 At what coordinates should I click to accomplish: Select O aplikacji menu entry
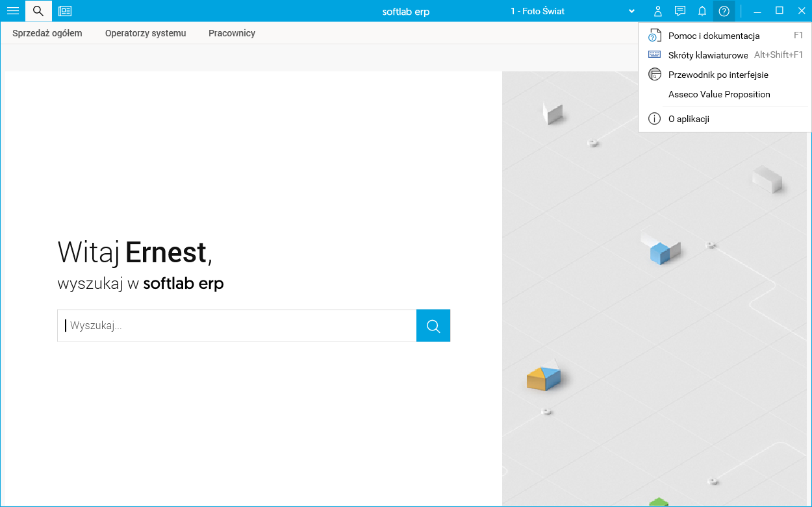[x=725, y=119]
